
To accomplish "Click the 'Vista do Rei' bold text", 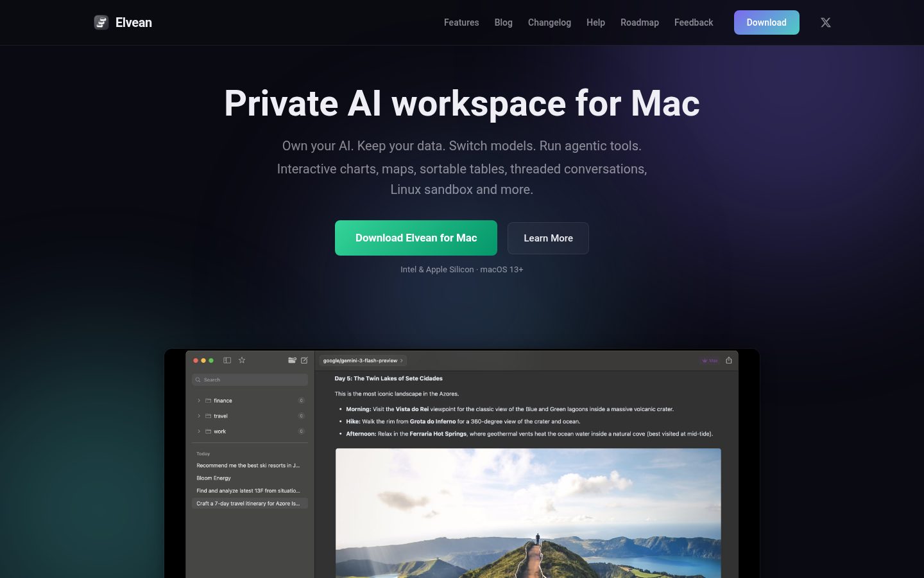I will point(412,409).
